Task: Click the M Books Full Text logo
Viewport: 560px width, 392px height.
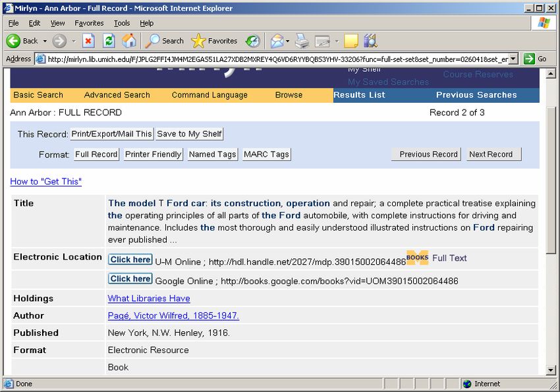Action: (417, 258)
